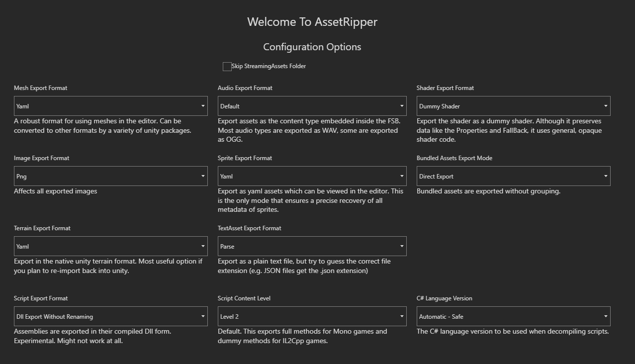
Task: Click the 'Bundled Assets Export Mode' label
Action: (454, 158)
